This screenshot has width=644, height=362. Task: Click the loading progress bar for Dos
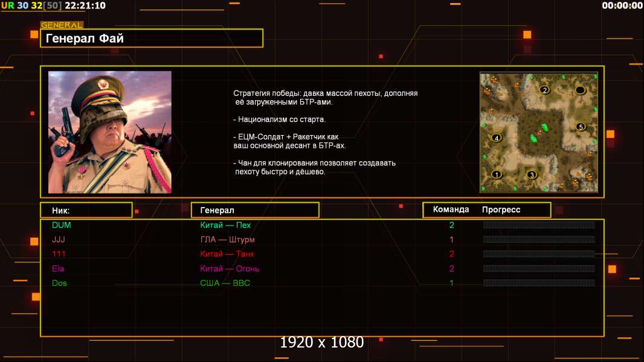click(539, 283)
